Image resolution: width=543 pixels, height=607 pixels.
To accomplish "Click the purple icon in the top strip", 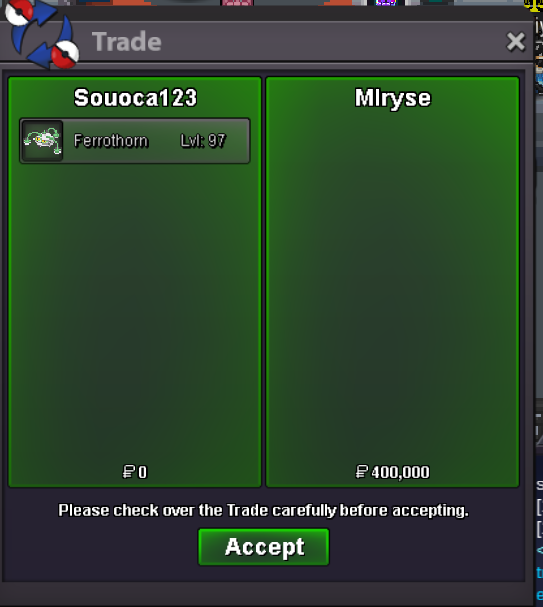I will (386, 3).
